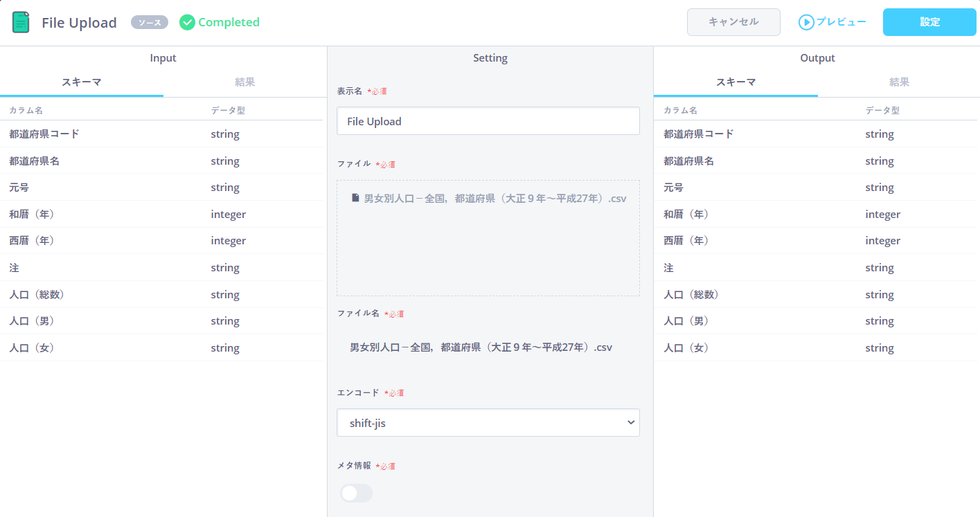Image resolution: width=980 pixels, height=517 pixels.
Task: Click the メタ情報 field label
Action: pos(354,466)
